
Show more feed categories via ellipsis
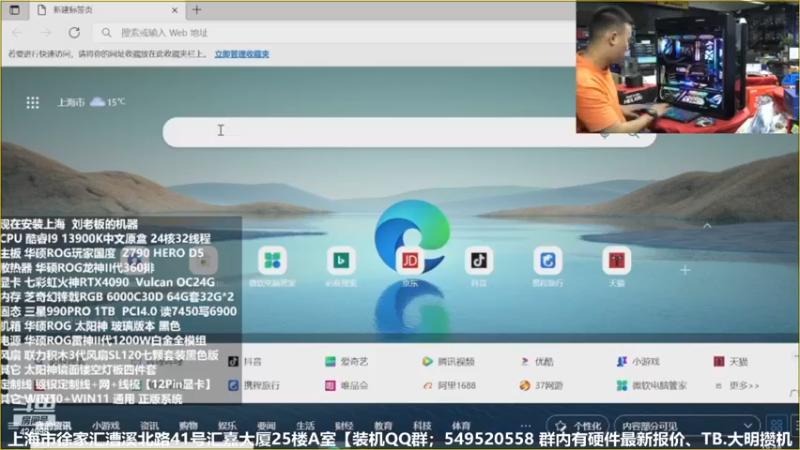click(526, 426)
